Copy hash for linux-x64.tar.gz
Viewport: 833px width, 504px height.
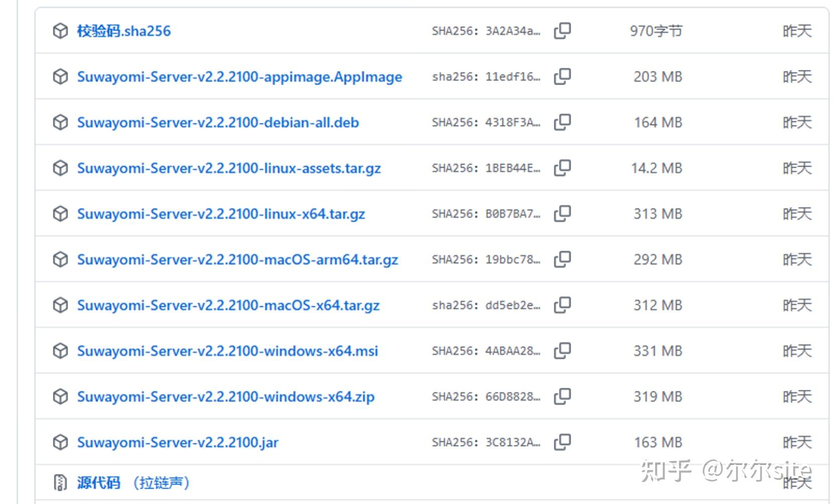pyautogui.click(x=562, y=213)
